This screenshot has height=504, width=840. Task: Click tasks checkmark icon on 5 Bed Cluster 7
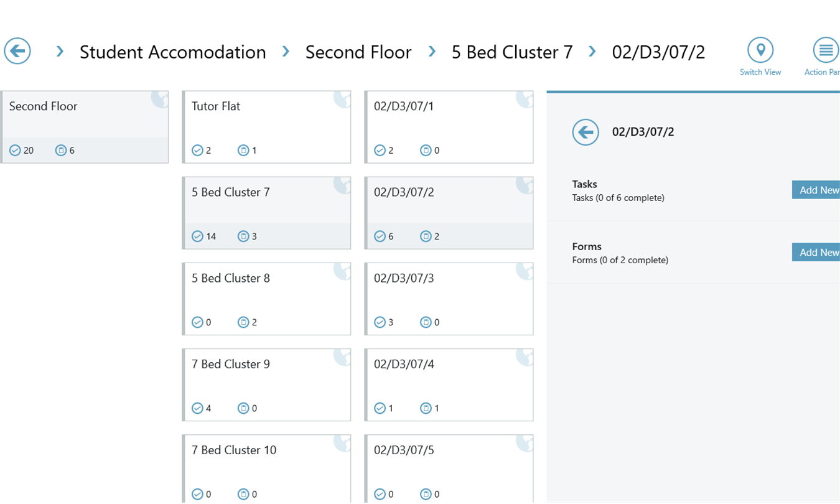click(x=198, y=236)
